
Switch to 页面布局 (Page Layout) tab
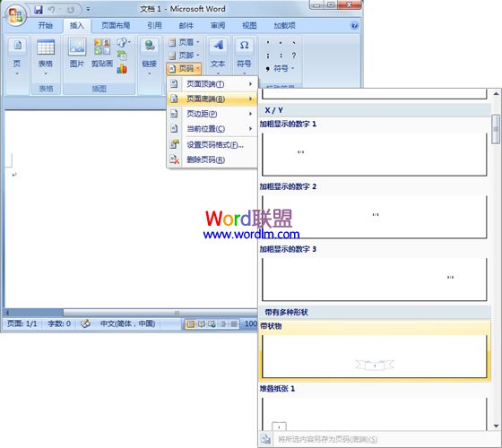(116, 25)
